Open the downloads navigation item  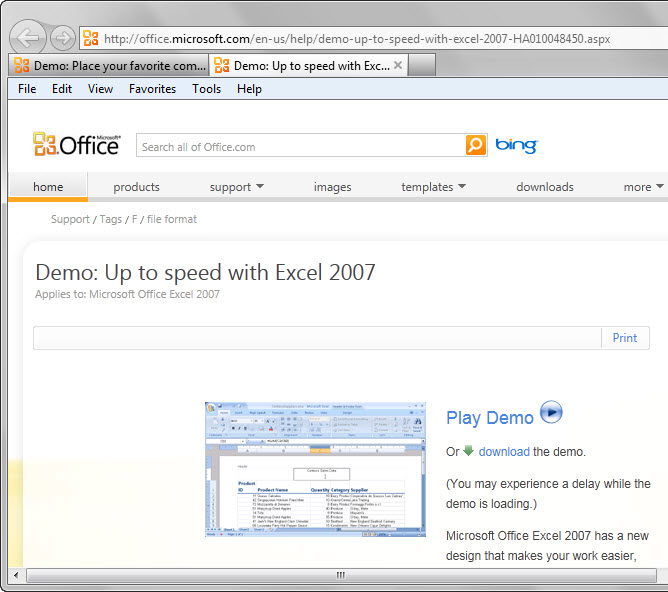tap(545, 187)
